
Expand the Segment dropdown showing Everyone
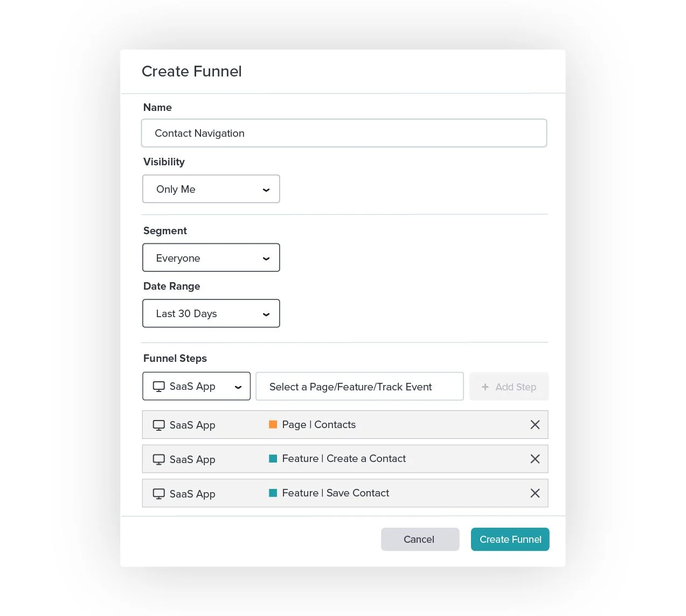pos(211,258)
